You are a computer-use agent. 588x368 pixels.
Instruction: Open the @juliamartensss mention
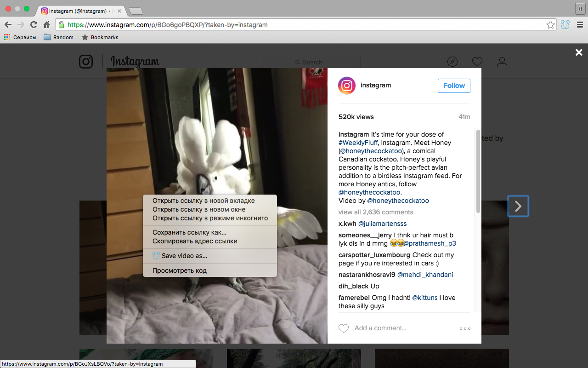382,224
